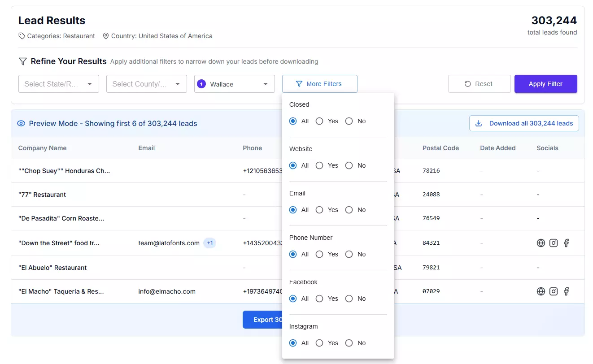Select Yes for the Facebook filter

tap(319, 299)
